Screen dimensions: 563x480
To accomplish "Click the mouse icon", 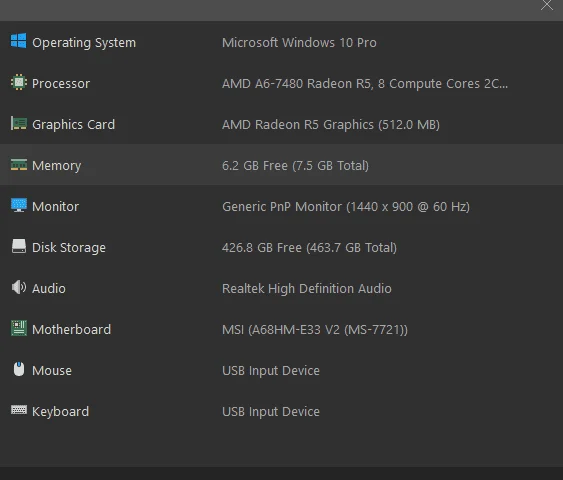I will (19, 369).
